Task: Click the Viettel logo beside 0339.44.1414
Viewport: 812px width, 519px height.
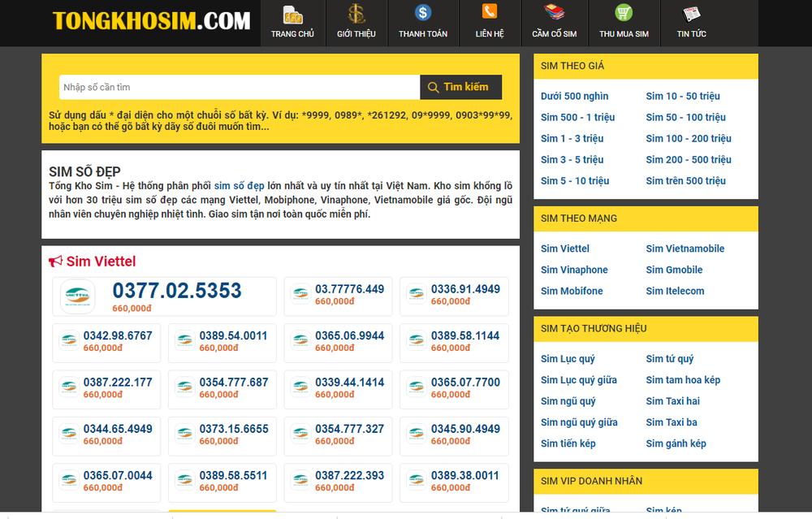Action: pos(300,387)
